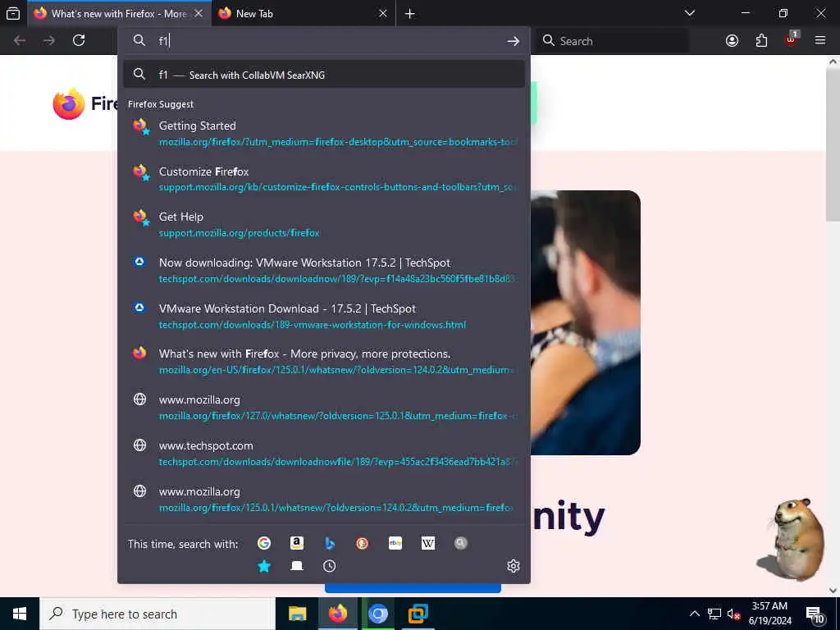Screen dimensions: 840x630
Task: Open the Get Help suggestion
Action: pyautogui.click(x=323, y=225)
